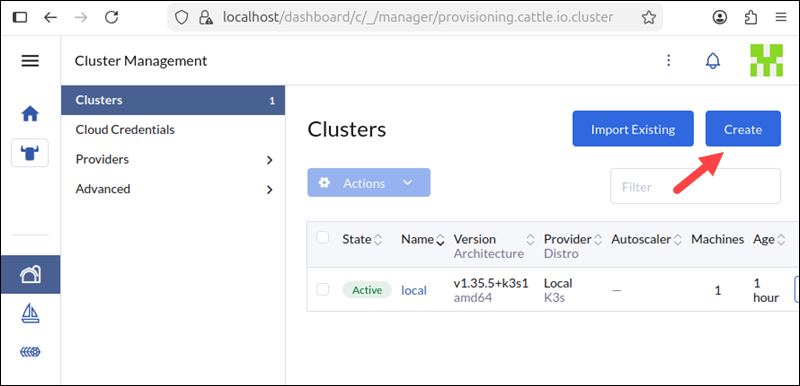Click the Machines column header
Screen dimensions: 800x386
click(717, 239)
